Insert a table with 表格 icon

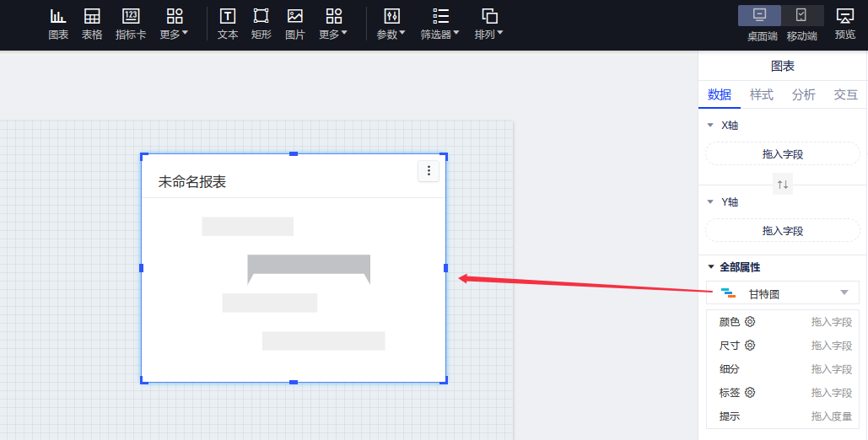92,24
